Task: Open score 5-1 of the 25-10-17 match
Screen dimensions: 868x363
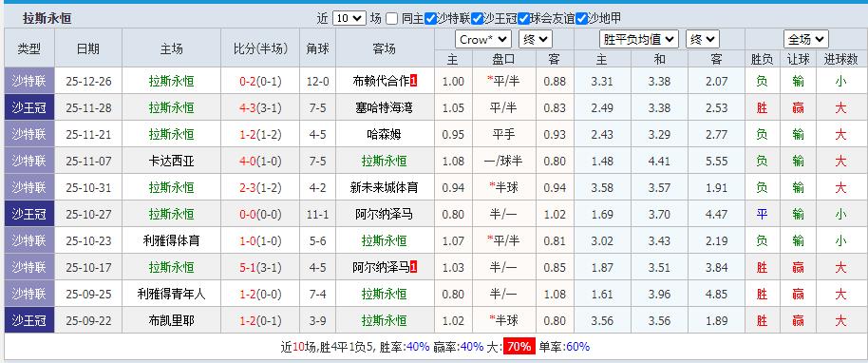Action: tap(247, 267)
